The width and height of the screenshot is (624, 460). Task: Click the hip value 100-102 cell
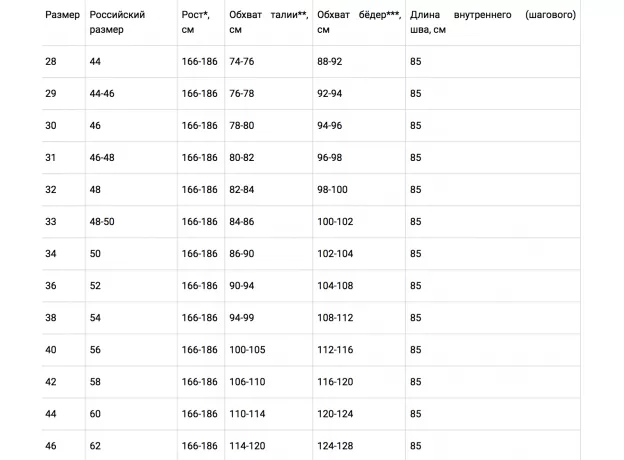coord(335,222)
